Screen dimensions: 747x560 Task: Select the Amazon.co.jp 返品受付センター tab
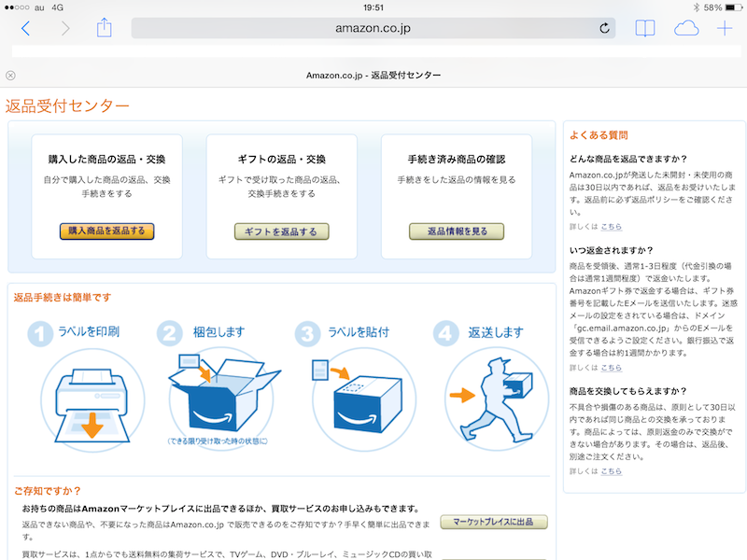click(x=373, y=76)
